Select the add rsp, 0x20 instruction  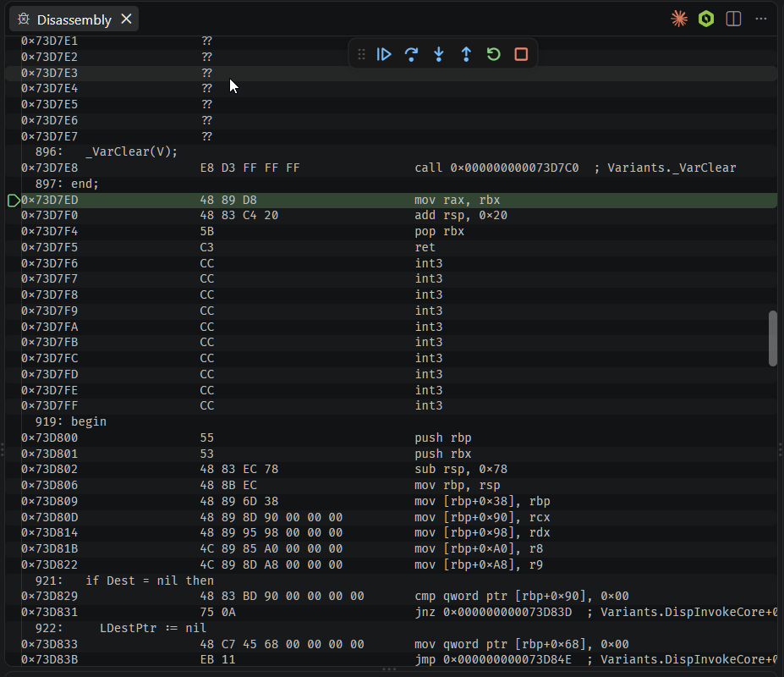(x=460, y=216)
